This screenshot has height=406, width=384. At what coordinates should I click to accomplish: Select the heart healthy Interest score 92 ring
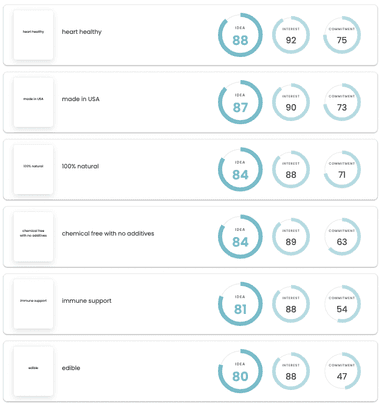coord(291,35)
